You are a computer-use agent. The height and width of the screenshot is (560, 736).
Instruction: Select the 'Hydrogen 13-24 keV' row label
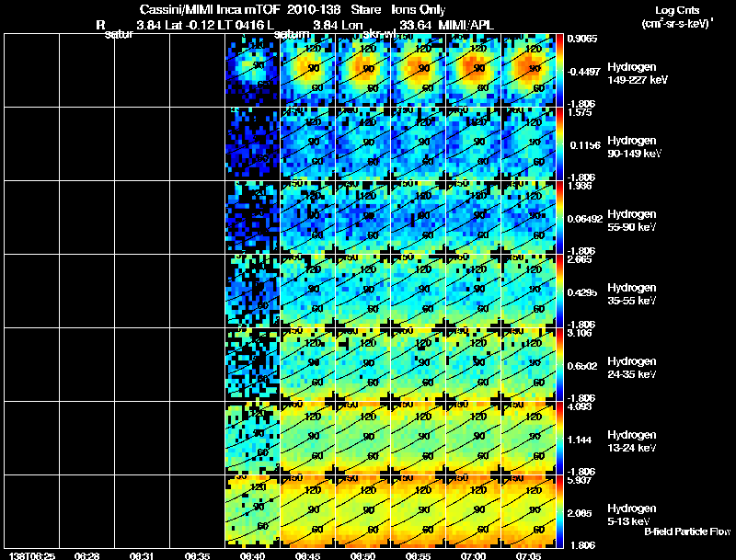[x=632, y=441]
